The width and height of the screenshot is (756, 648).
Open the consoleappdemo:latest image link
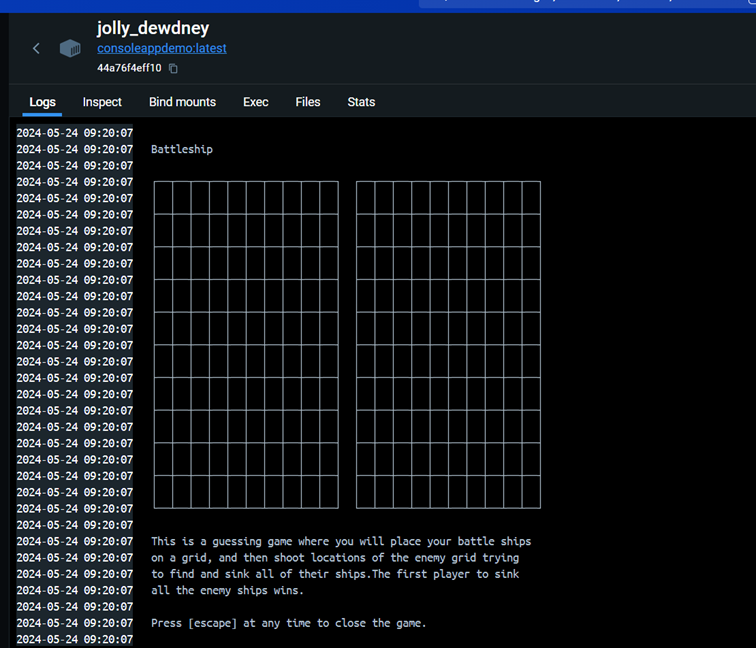point(161,48)
